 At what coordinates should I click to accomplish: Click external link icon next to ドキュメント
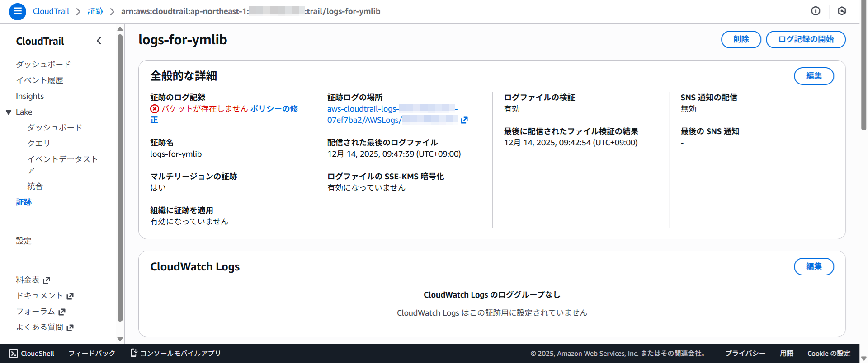[70, 296]
